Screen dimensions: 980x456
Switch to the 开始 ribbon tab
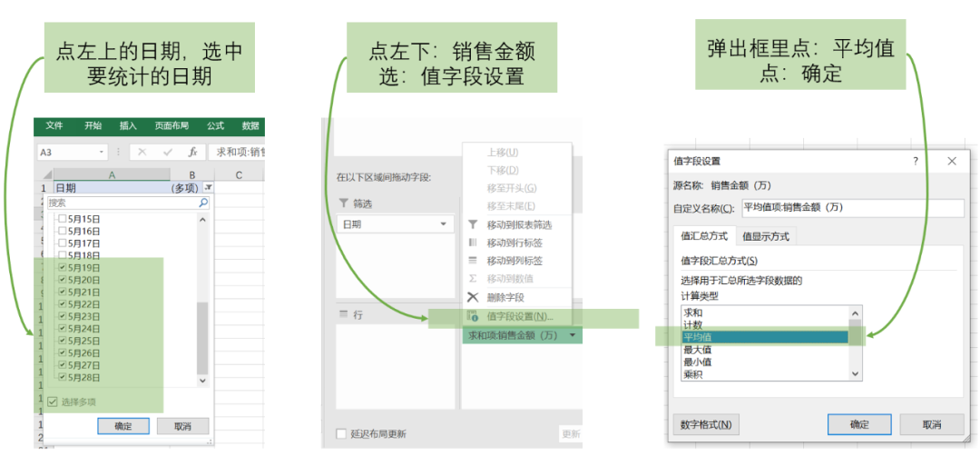[x=93, y=125]
